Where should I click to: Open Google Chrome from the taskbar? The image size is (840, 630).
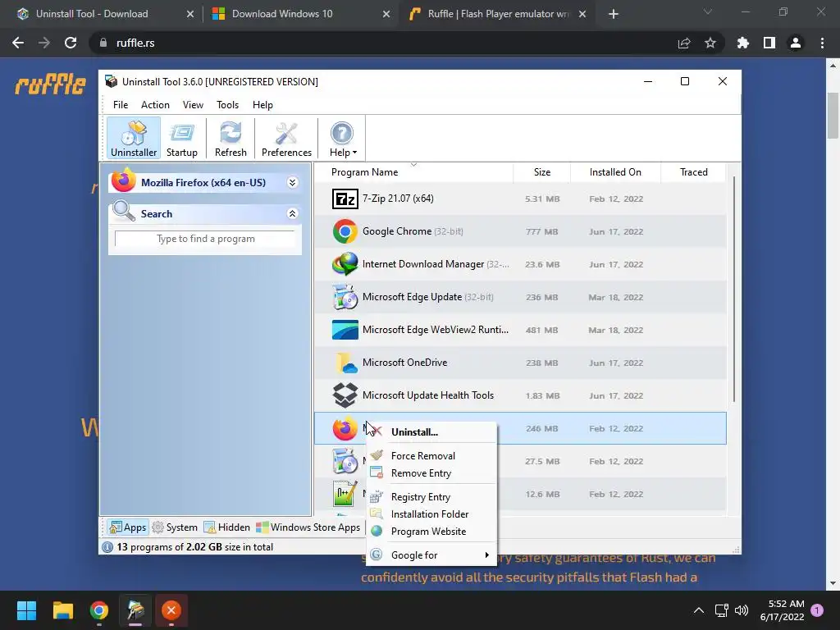[99, 610]
